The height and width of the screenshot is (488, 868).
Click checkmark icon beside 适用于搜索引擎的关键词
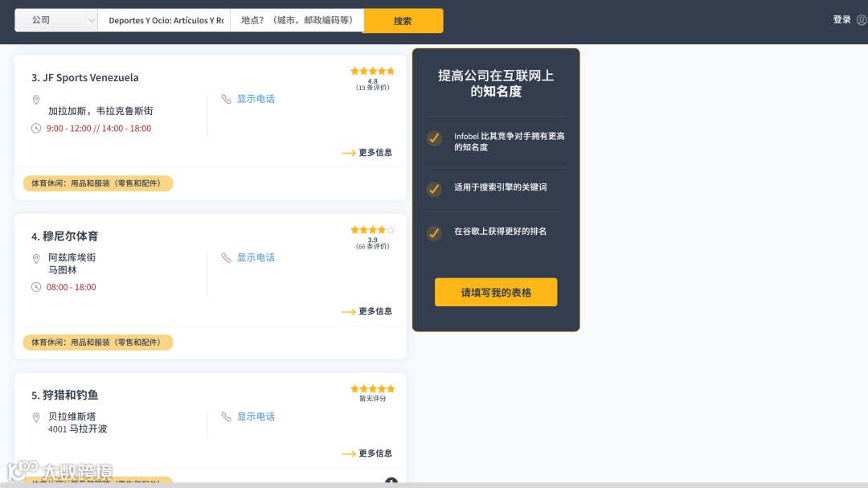(x=434, y=189)
